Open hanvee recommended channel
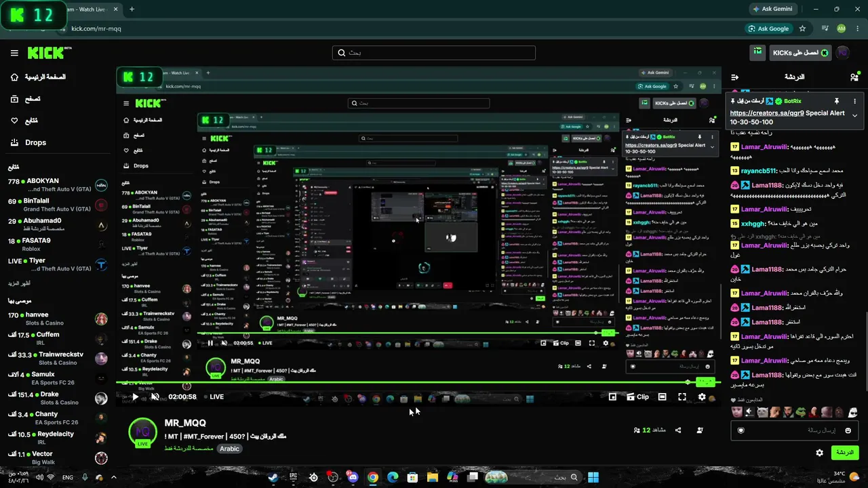 click(x=58, y=319)
